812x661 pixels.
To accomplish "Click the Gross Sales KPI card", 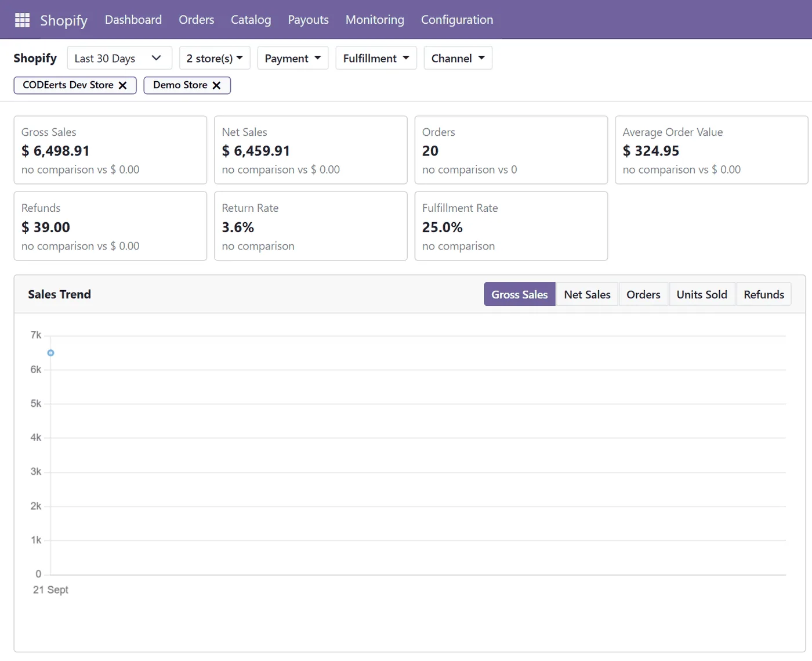I will click(110, 150).
